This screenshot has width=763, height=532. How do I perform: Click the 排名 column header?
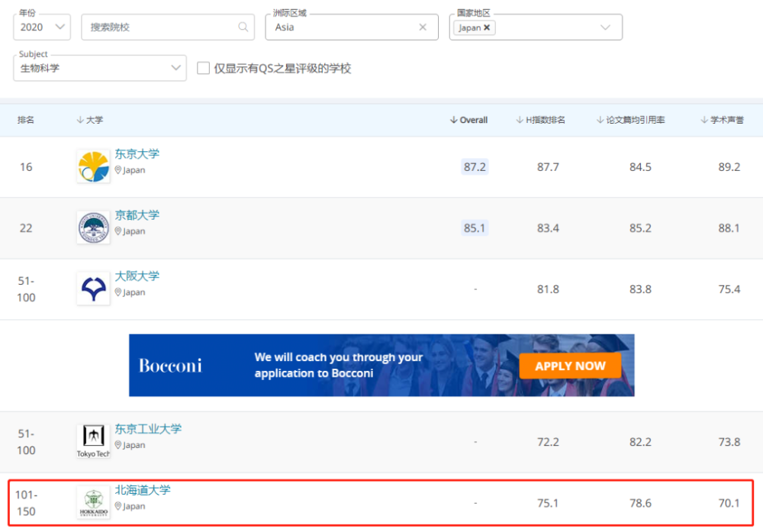point(26,120)
